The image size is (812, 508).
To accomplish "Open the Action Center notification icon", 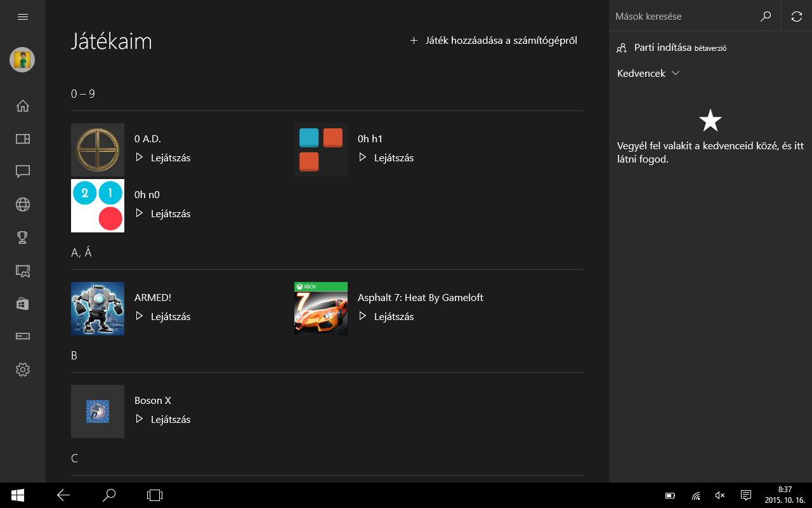I will click(x=747, y=495).
